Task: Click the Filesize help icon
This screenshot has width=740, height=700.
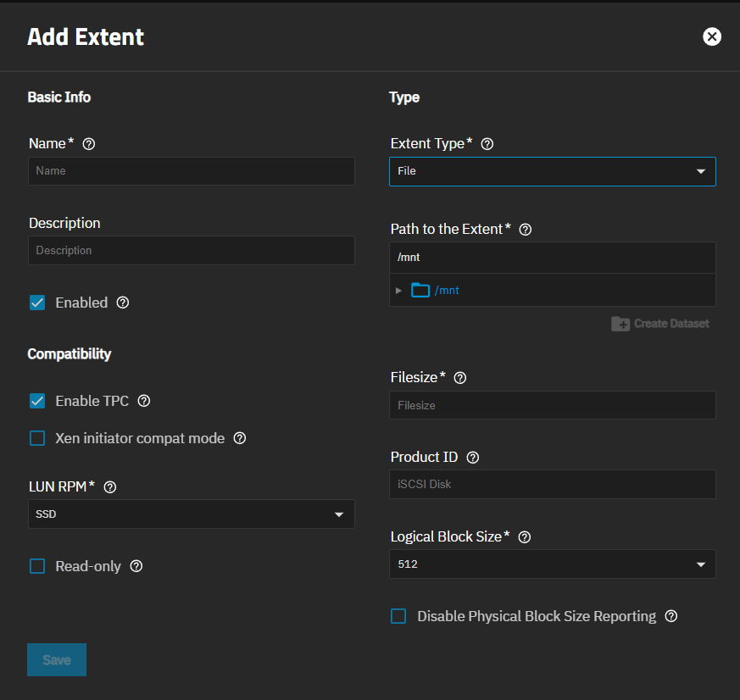Action: click(x=460, y=378)
